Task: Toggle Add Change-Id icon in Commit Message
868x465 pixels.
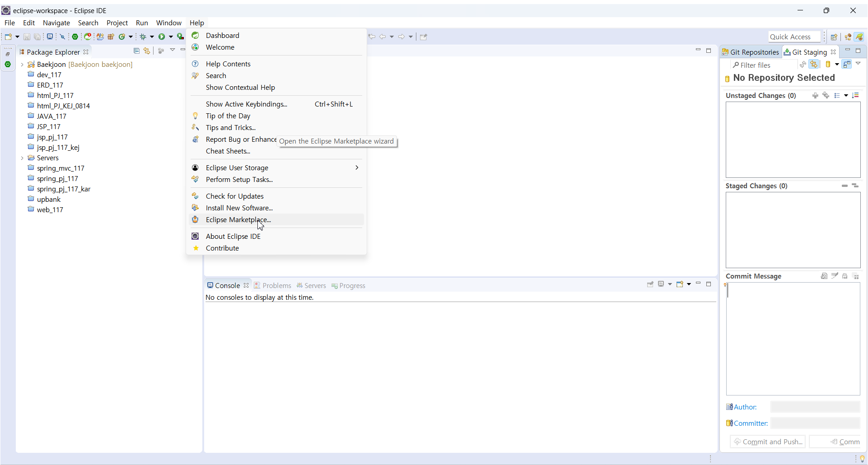Action: coord(845,276)
